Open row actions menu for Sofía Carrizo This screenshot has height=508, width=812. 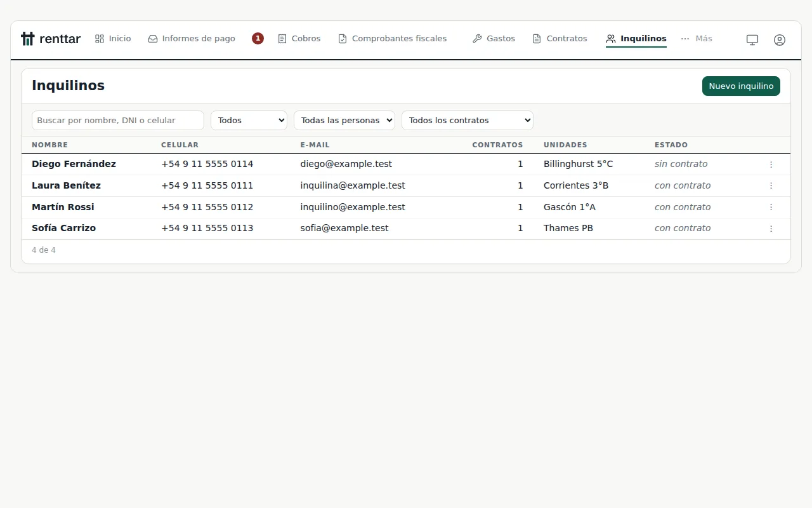[771, 229]
